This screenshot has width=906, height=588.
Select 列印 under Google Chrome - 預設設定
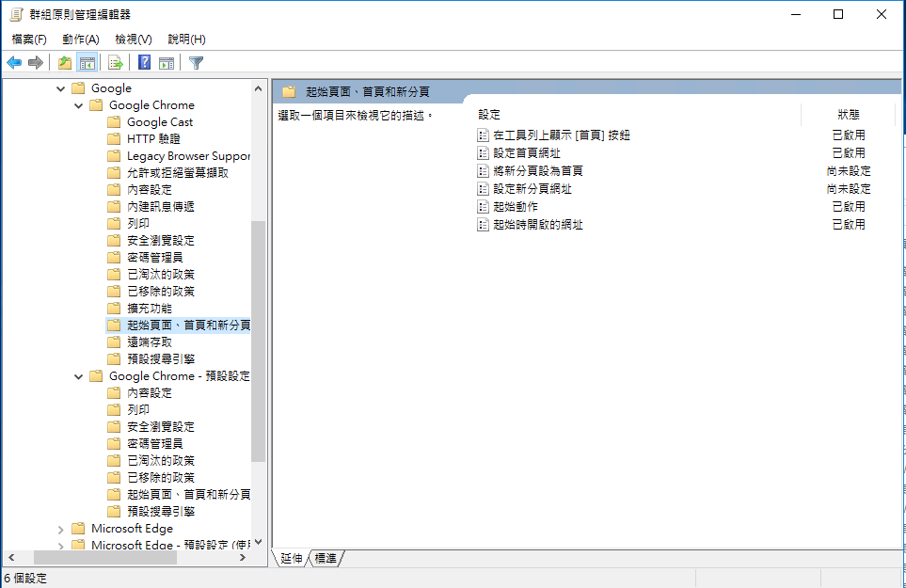138,409
